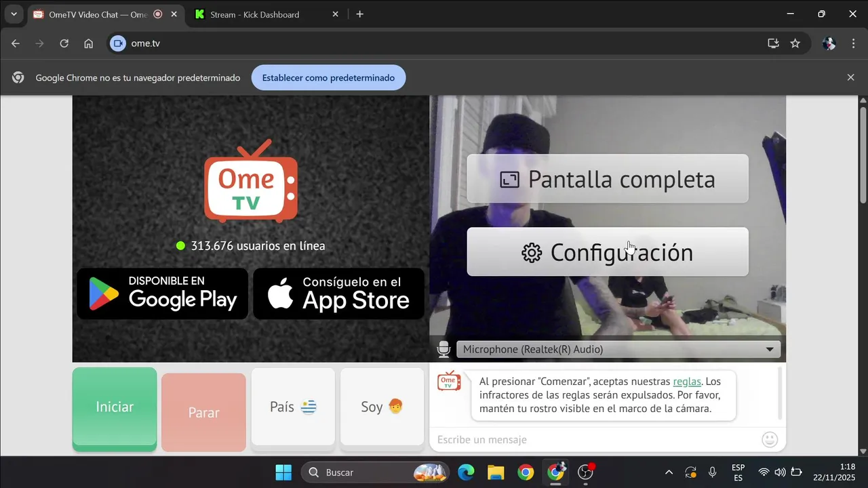Click the volume speaker tray icon
Screen dimensions: 868x488
780,472
